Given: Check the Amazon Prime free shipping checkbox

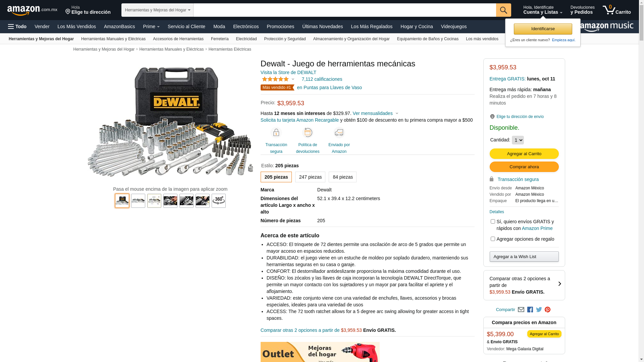Looking at the screenshot, I should (493, 222).
